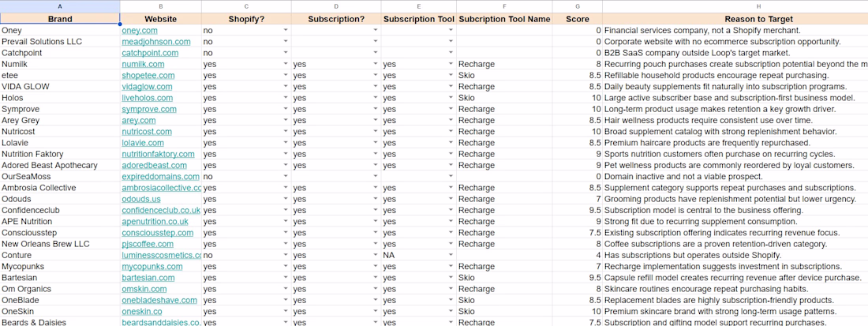Select column E header

418,6
